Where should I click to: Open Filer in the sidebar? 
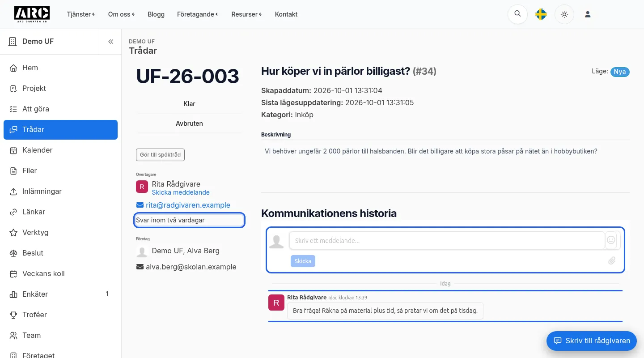60,170
